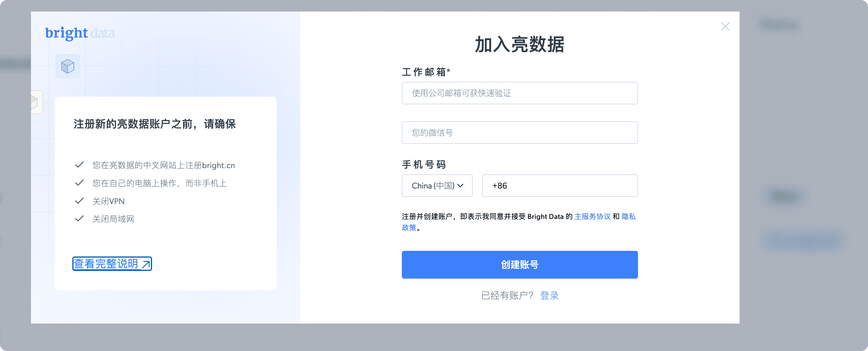The image size is (868, 351).
Task: Click checkmark next to 关闭VPN
Action: (x=79, y=201)
